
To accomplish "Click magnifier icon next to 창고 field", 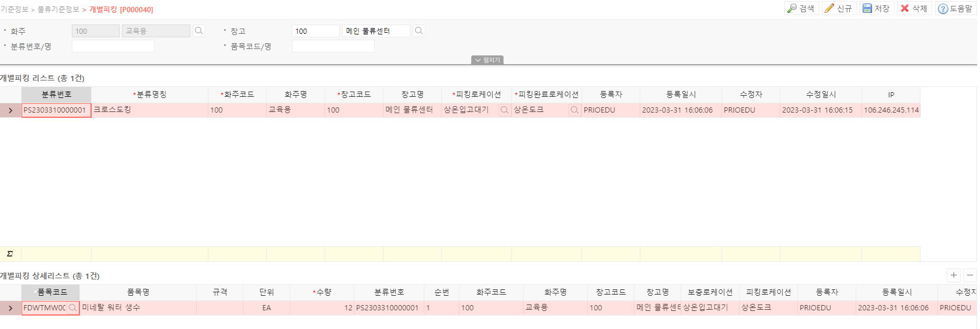I will tap(418, 31).
